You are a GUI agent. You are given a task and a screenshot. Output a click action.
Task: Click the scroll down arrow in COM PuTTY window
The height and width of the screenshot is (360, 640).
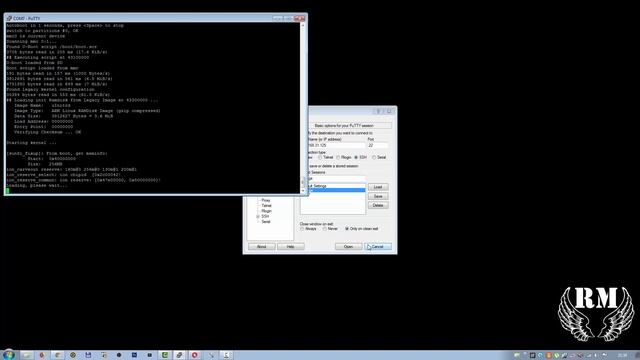point(302,191)
